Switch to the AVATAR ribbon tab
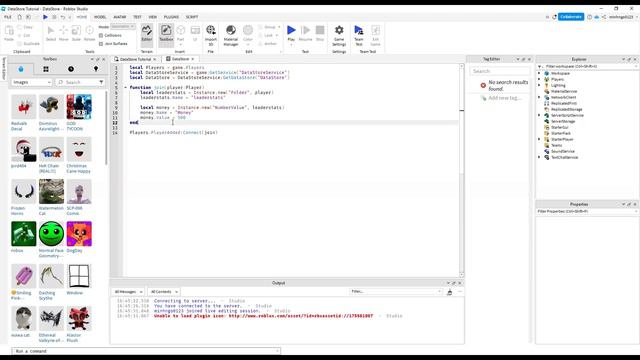 120,17
